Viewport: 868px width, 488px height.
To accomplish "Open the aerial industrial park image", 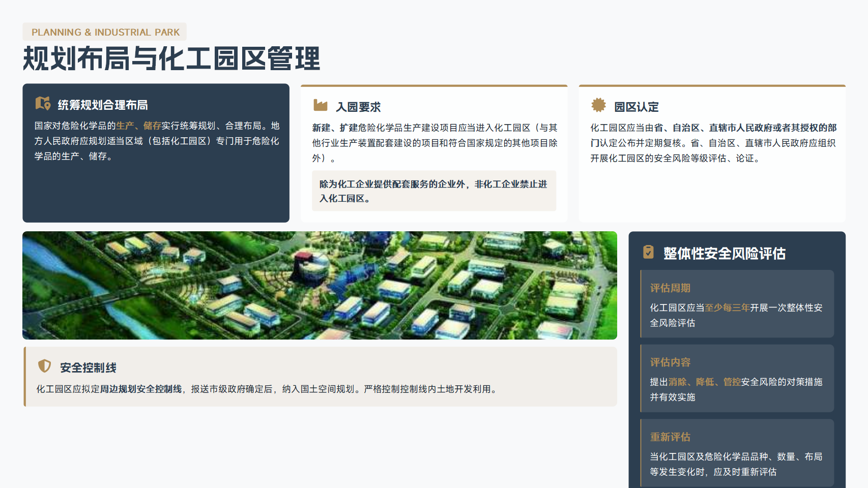I will point(320,285).
